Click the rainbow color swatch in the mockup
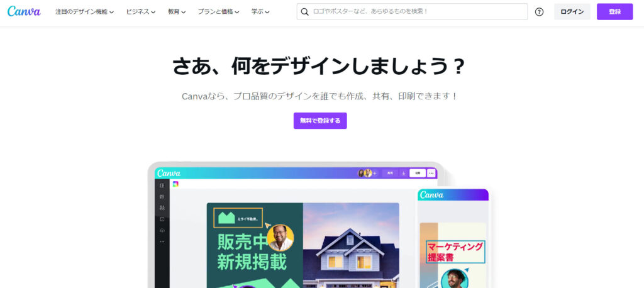This screenshot has height=288, width=644. tap(175, 184)
